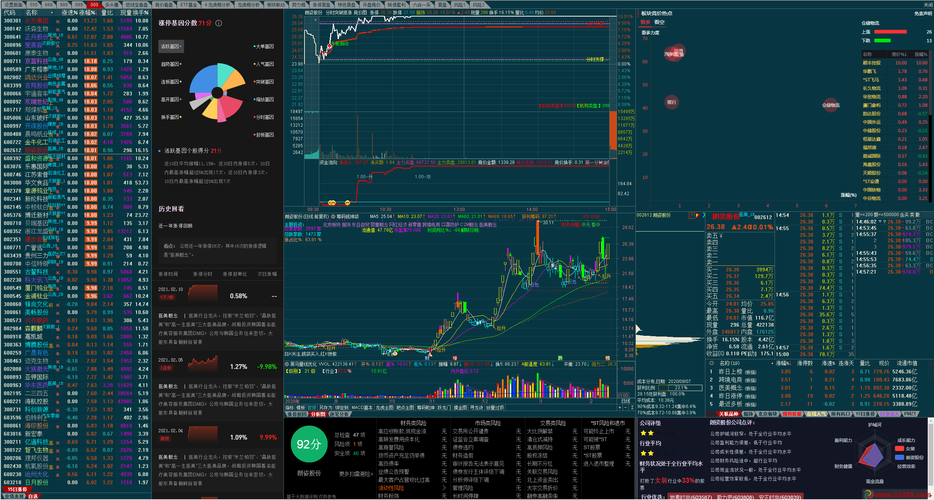Open the 自选 tab at the bottom left

[x=31, y=495]
